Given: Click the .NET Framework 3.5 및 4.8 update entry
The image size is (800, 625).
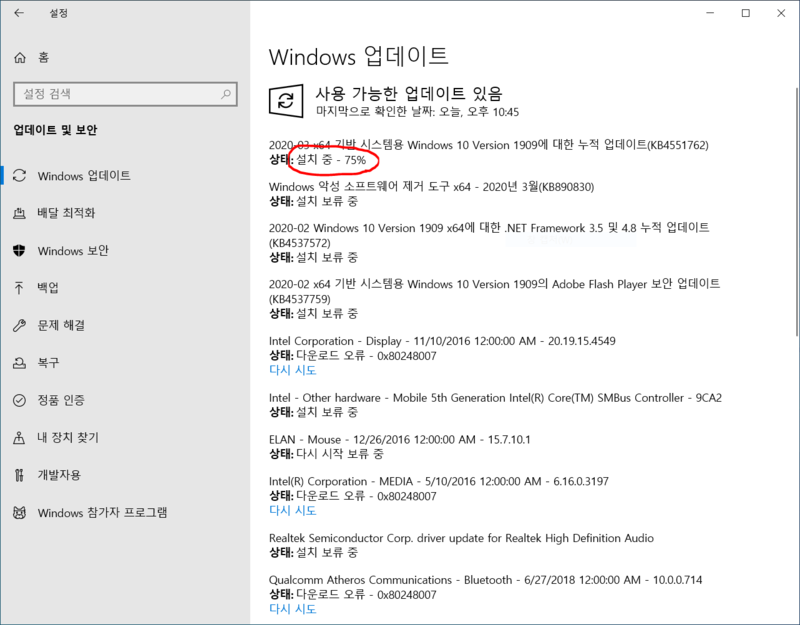Looking at the screenshot, I should pyautogui.click(x=489, y=235).
